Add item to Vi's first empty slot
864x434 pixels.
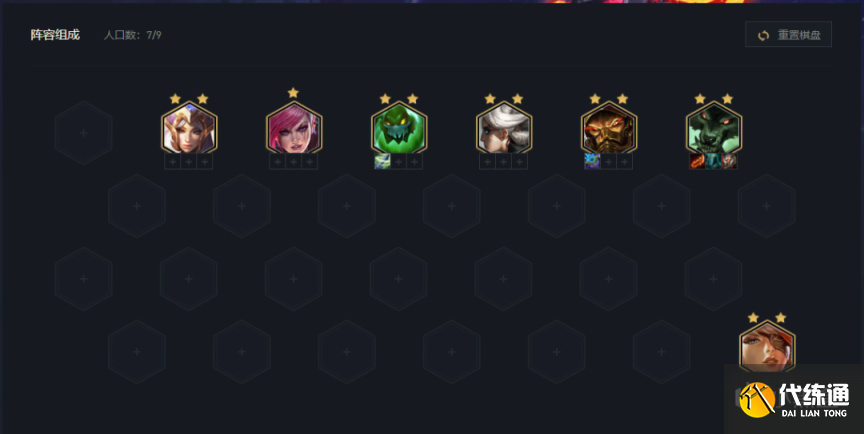point(278,161)
